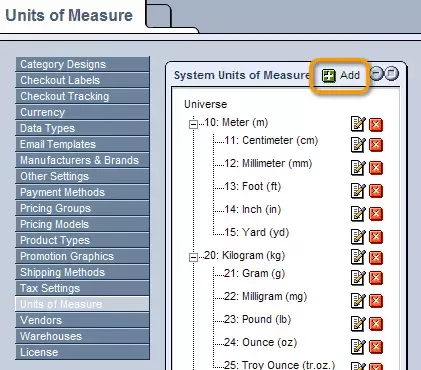The width and height of the screenshot is (421, 370).
Task: Open Category Designs settings
Action: [x=82, y=64]
